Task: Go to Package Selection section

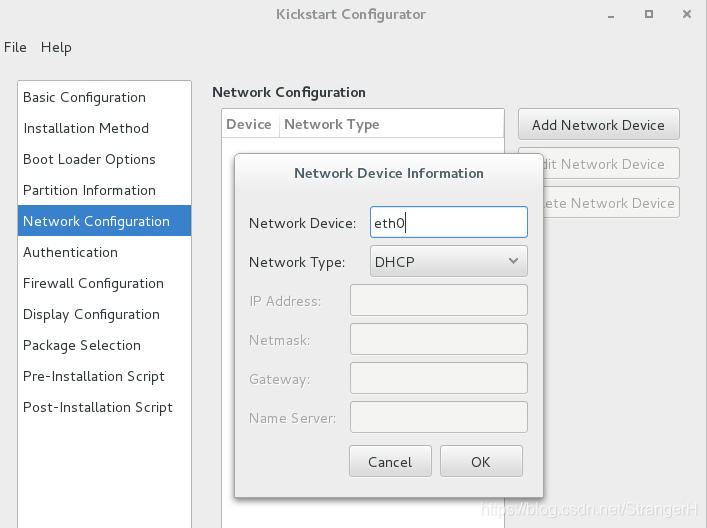Action: click(x=105, y=345)
